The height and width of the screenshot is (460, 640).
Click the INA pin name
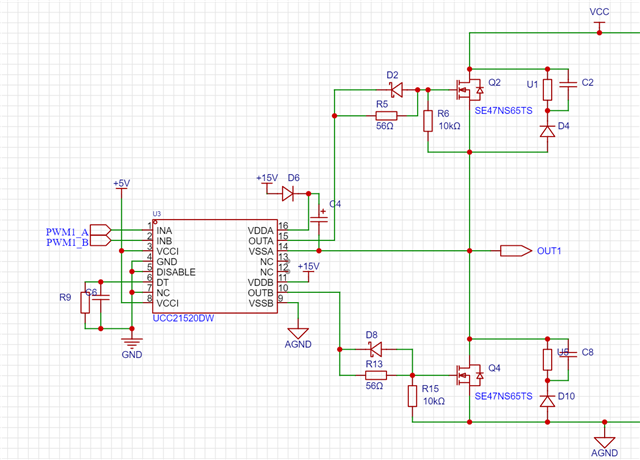click(164, 231)
